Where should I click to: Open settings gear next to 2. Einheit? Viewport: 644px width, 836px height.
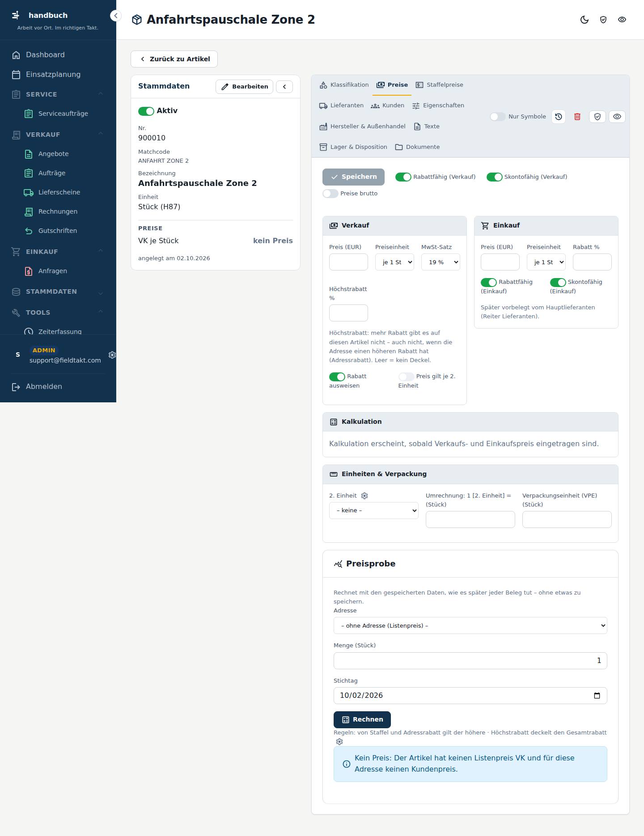tap(364, 496)
